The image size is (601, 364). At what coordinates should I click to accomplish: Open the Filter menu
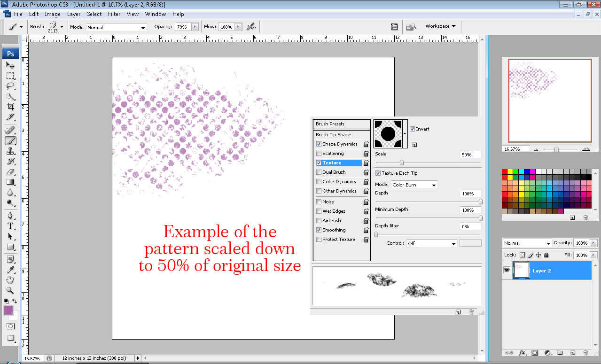[x=114, y=14]
